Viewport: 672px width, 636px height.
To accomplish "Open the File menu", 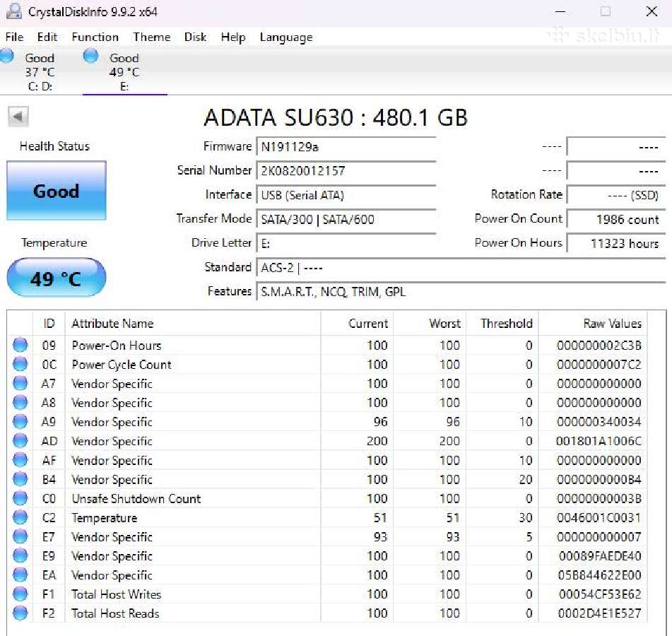I will pyautogui.click(x=15, y=37).
